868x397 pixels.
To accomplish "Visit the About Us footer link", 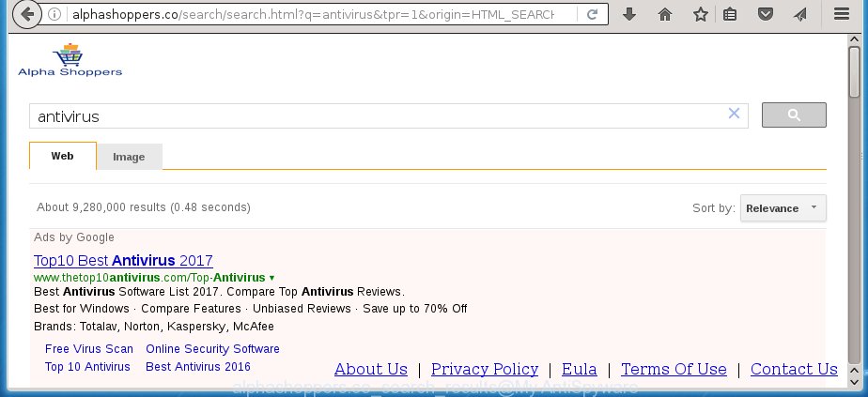I will pyautogui.click(x=371, y=369).
